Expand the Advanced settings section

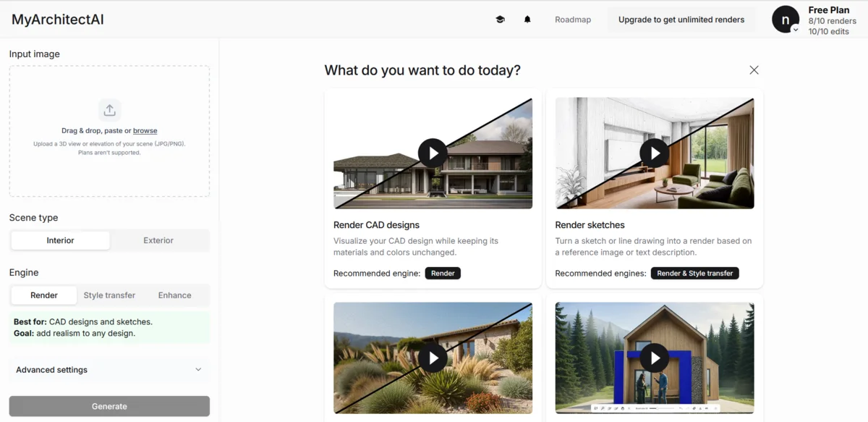pos(109,370)
